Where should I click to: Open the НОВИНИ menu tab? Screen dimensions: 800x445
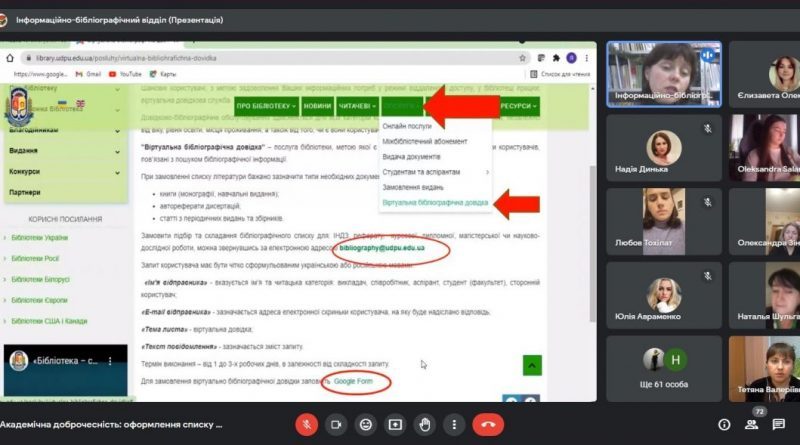(317, 106)
